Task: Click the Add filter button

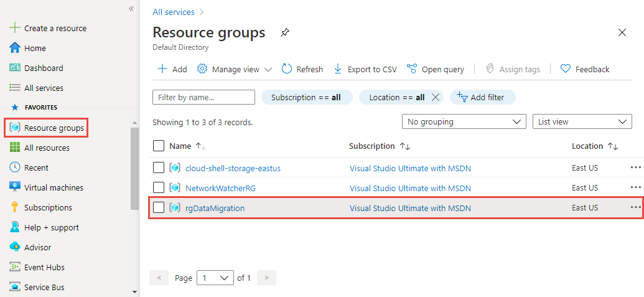Action: (x=482, y=97)
